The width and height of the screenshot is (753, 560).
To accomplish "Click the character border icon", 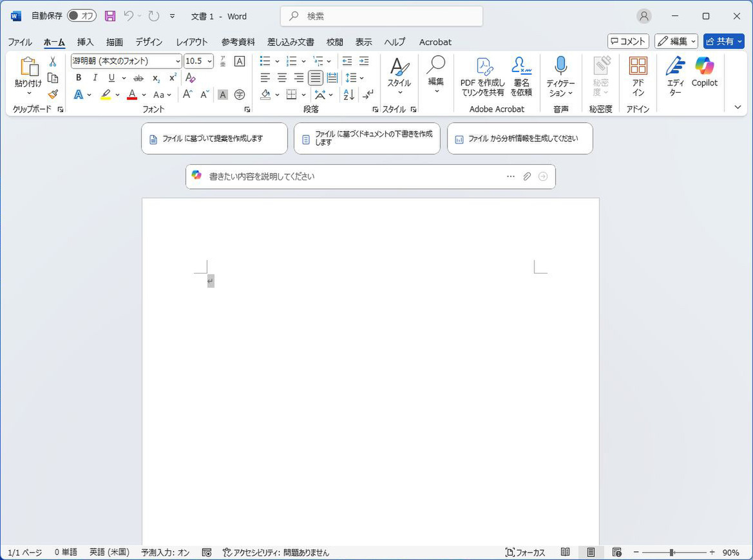I will 240,61.
